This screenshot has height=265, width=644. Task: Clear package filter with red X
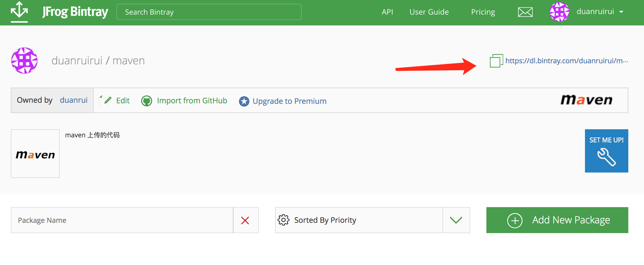click(x=245, y=220)
